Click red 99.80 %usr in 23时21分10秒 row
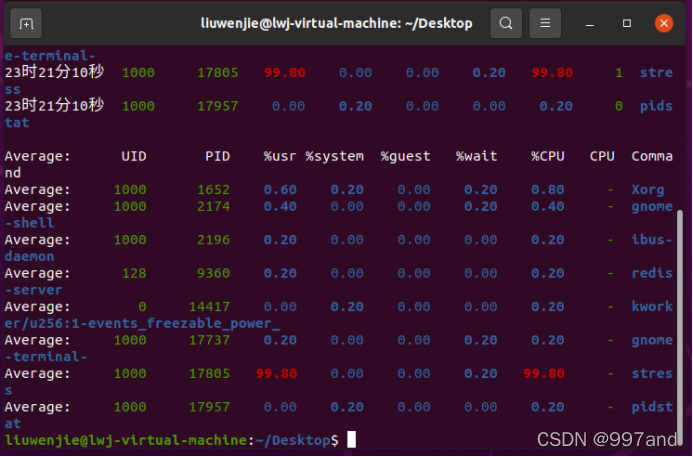This screenshot has width=693, height=457. [285, 73]
